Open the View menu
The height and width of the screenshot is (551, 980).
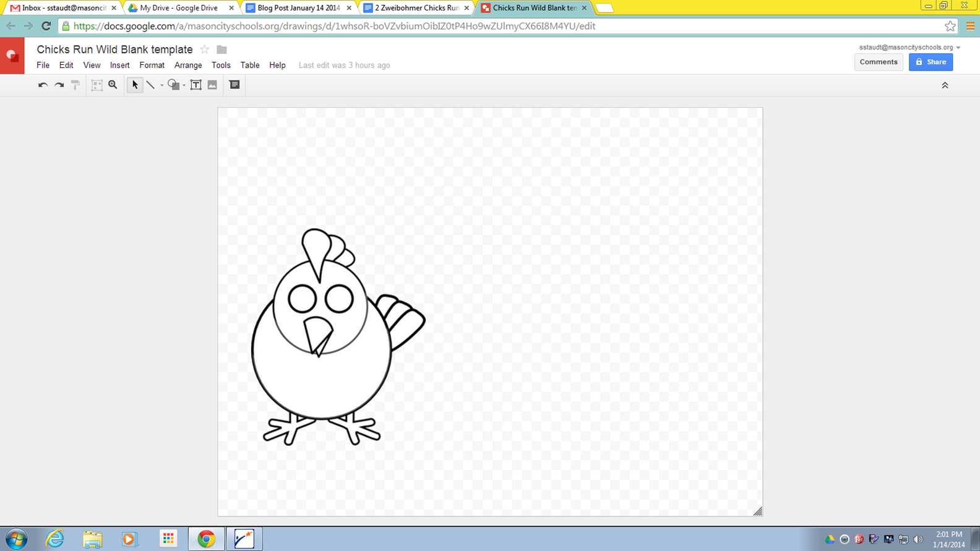92,65
